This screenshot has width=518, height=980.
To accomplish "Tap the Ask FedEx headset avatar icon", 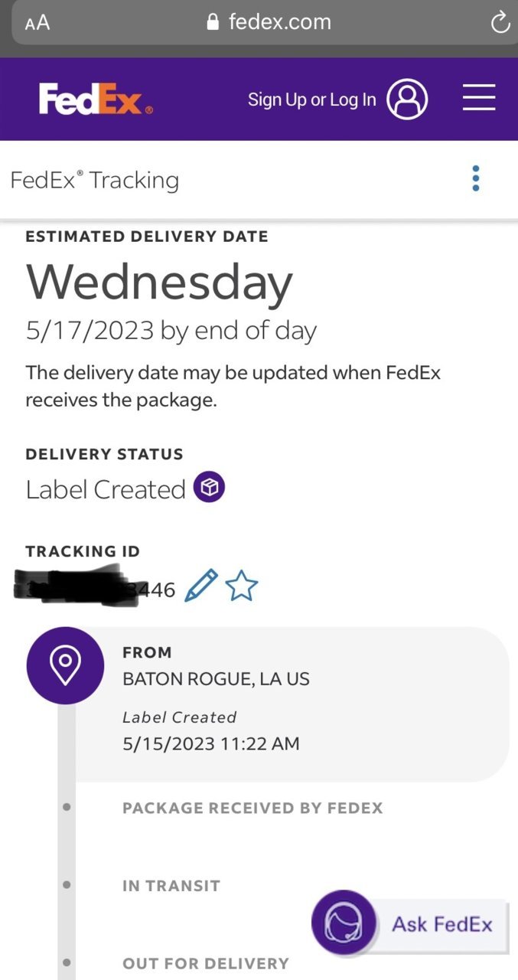I will coord(344,923).
